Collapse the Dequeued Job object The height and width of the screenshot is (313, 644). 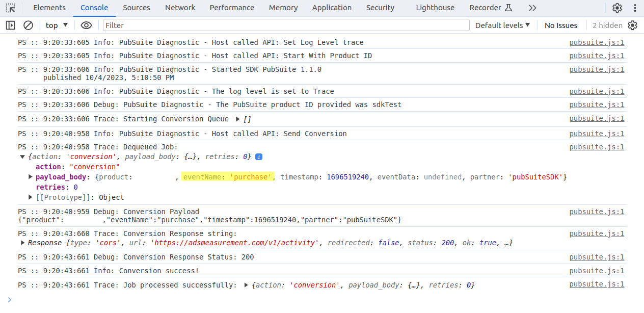(x=22, y=156)
